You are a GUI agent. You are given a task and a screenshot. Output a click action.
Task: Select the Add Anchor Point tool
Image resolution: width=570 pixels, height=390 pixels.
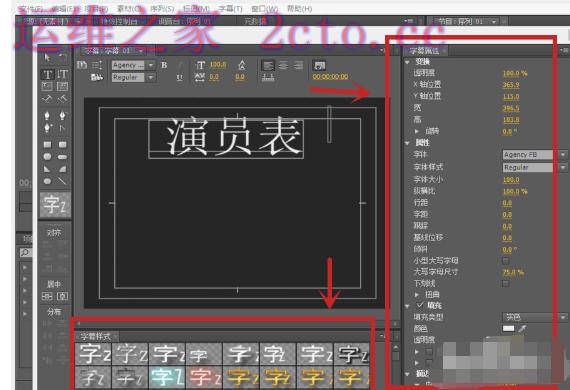pos(47,128)
